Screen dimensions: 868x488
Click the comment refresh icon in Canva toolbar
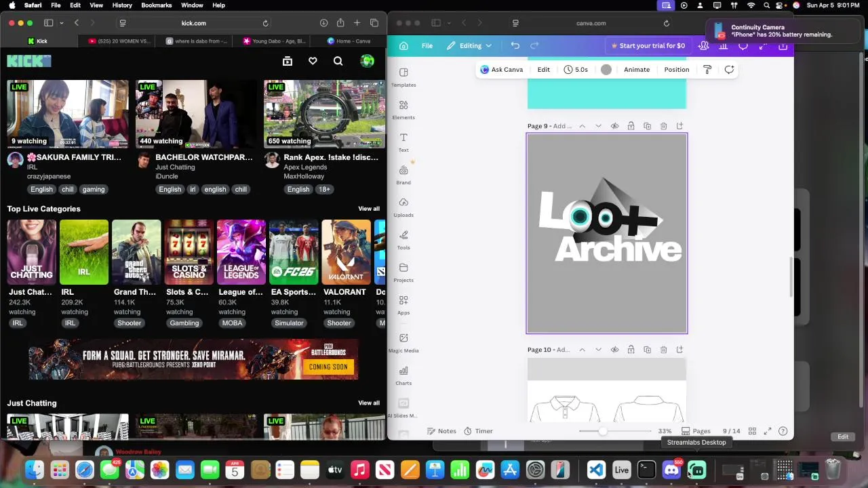pyautogui.click(x=729, y=69)
